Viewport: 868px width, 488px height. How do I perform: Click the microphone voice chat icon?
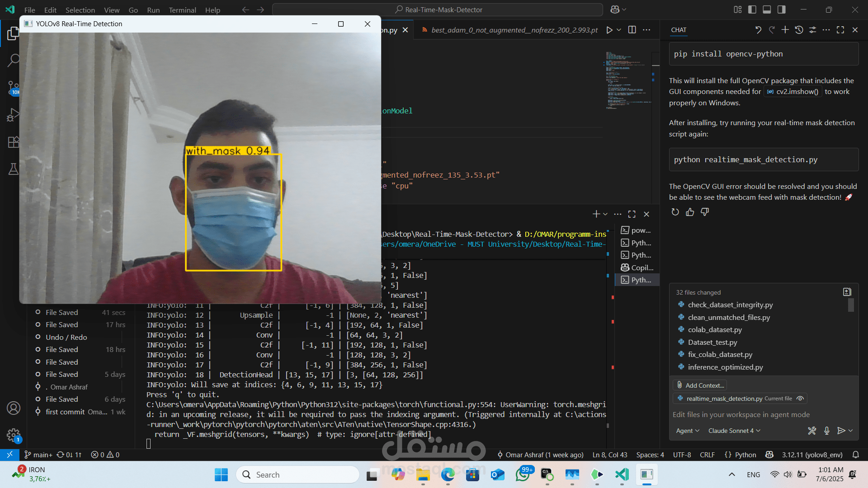pos(826,431)
